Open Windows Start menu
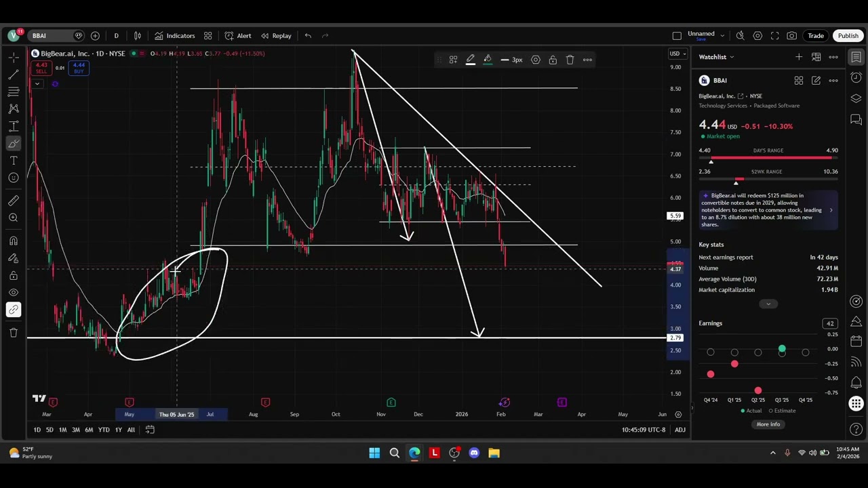868x488 pixels. pyautogui.click(x=374, y=453)
